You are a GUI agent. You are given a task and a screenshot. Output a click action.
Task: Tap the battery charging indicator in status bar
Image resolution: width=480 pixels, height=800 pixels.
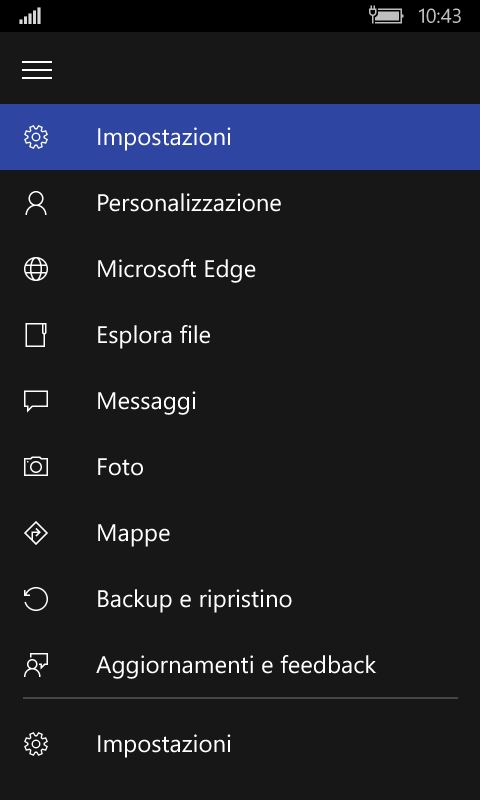tap(386, 16)
